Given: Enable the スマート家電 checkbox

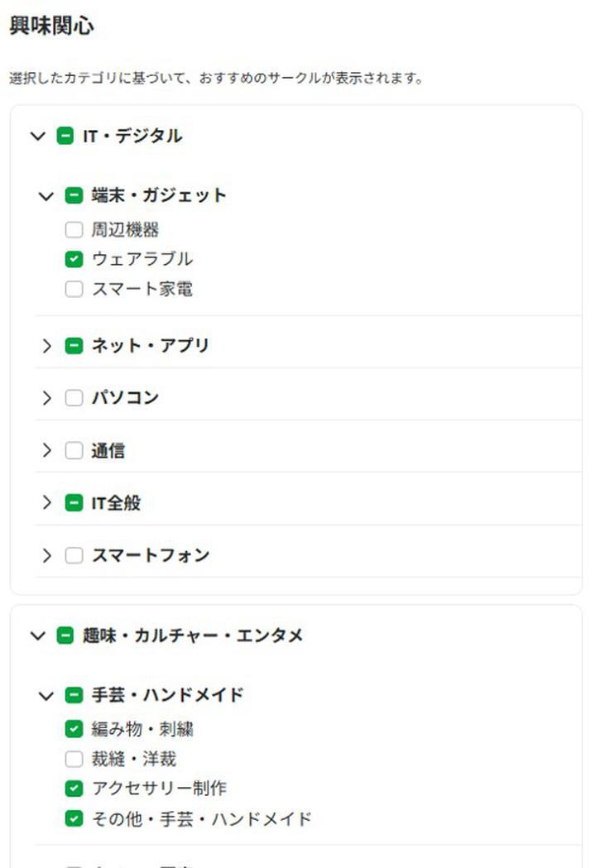Looking at the screenshot, I should pyautogui.click(x=74, y=290).
